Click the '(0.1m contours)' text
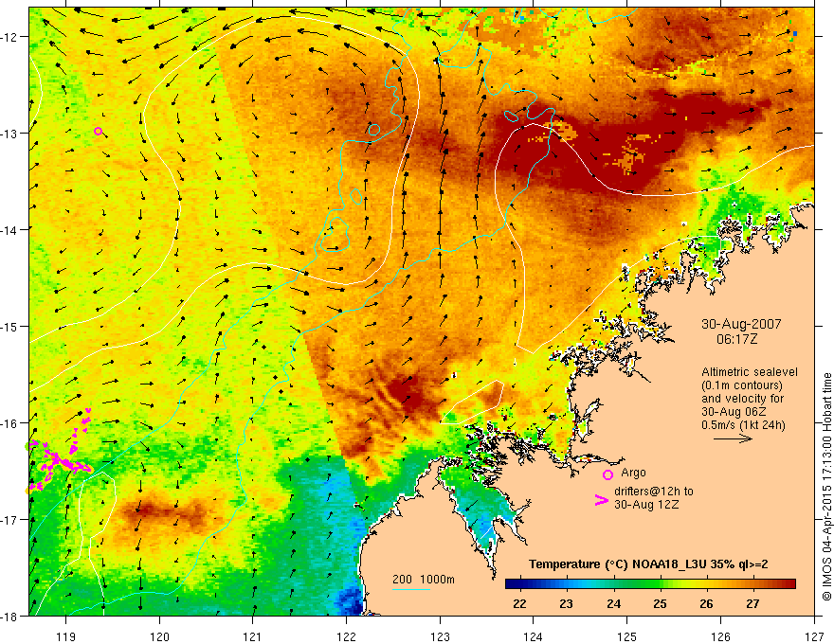Screen dimensions: 834x644 click(x=742, y=385)
